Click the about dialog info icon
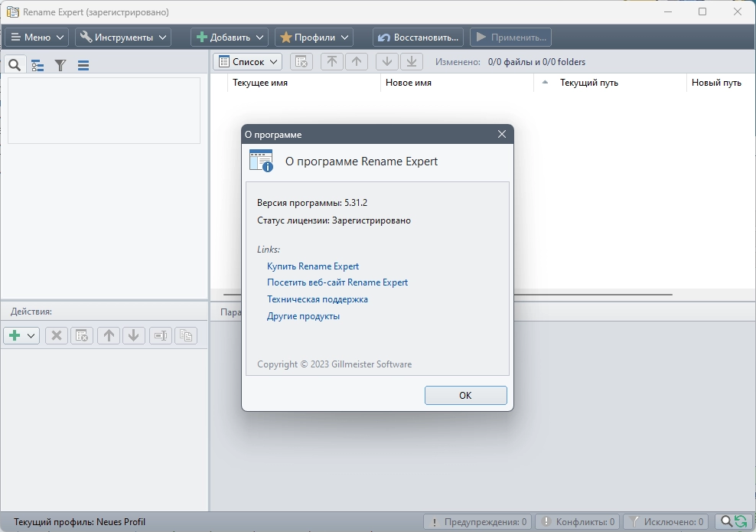 click(x=262, y=161)
